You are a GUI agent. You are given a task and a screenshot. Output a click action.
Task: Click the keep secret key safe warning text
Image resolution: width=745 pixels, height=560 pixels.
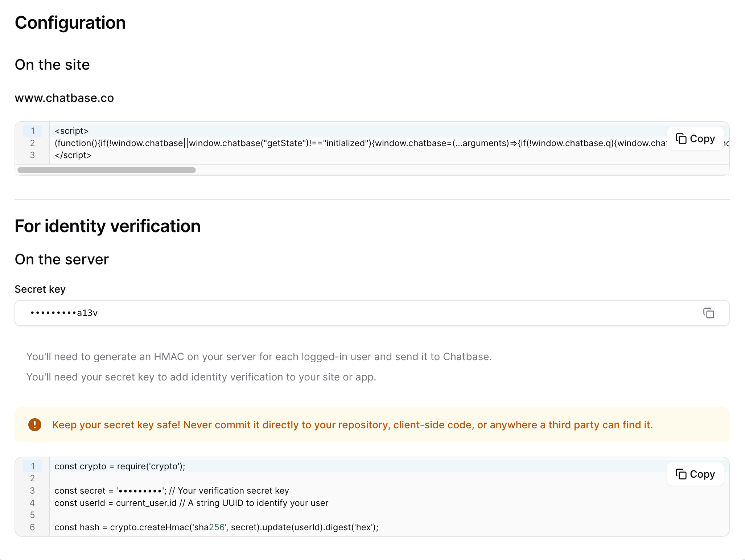pos(352,425)
